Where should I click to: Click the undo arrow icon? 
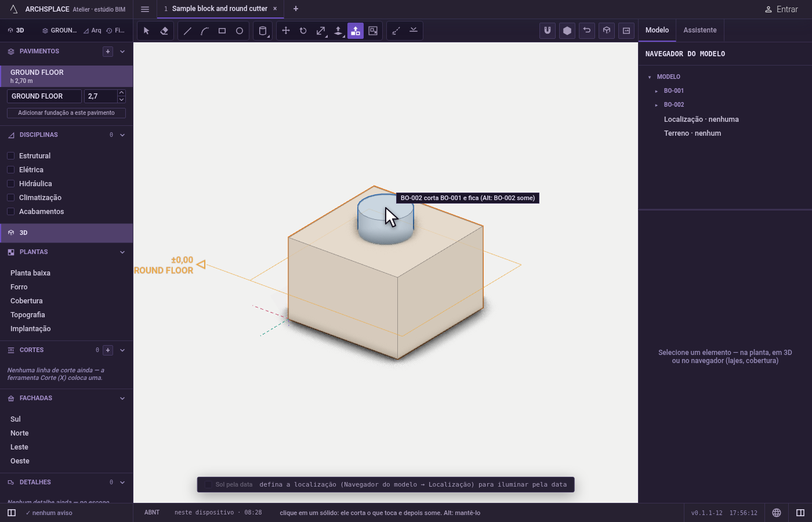coord(587,31)
